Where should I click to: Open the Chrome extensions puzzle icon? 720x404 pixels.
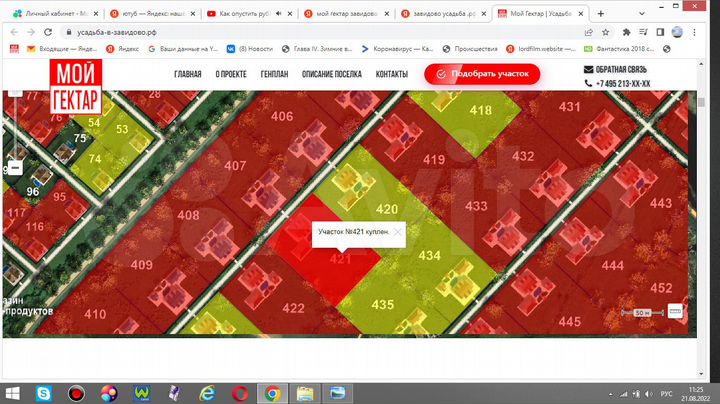626,32
